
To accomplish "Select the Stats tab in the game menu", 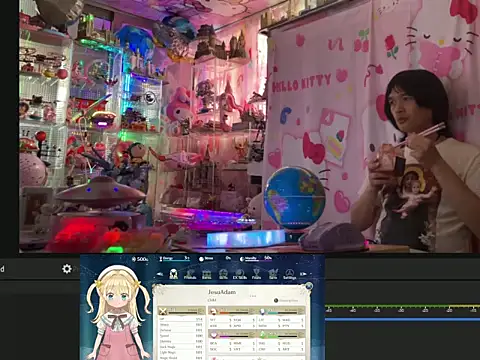I will coord(173,274).
